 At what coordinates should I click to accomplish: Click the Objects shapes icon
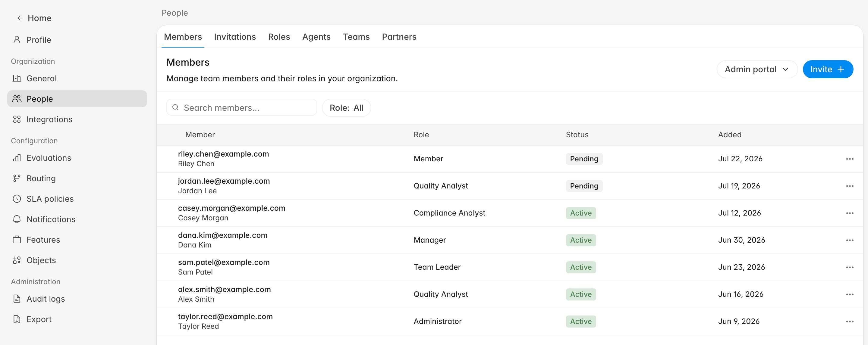(17, 260)
